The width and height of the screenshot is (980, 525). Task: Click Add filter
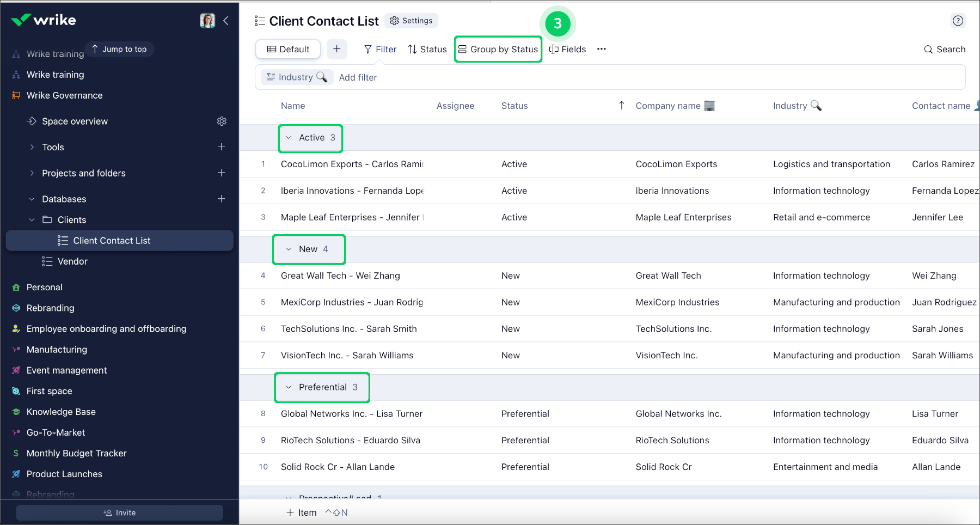[358, 77]
